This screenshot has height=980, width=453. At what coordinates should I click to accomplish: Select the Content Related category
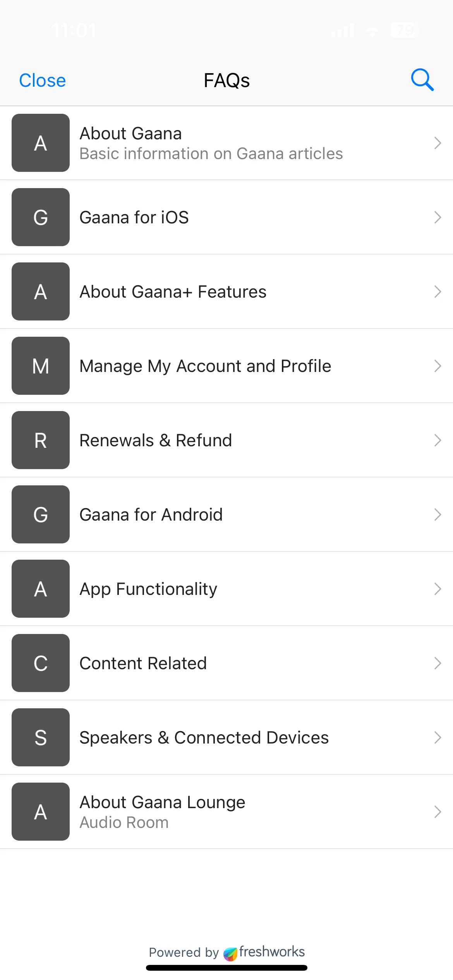(x=226, y=663)
